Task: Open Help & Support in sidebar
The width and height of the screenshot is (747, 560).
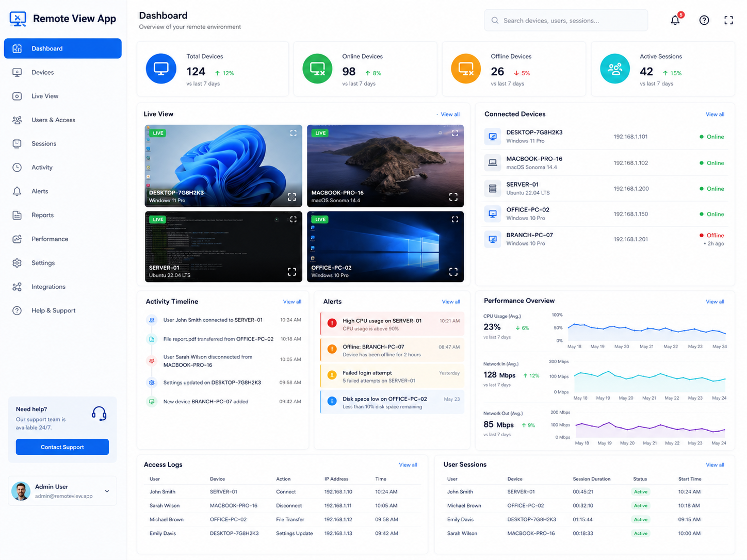Action: click(x=63, y=310)
